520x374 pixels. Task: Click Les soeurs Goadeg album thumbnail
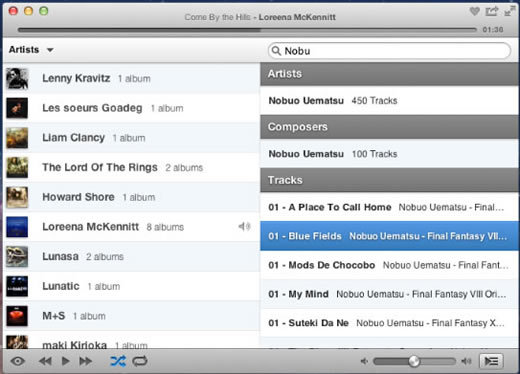click(17, 108)
